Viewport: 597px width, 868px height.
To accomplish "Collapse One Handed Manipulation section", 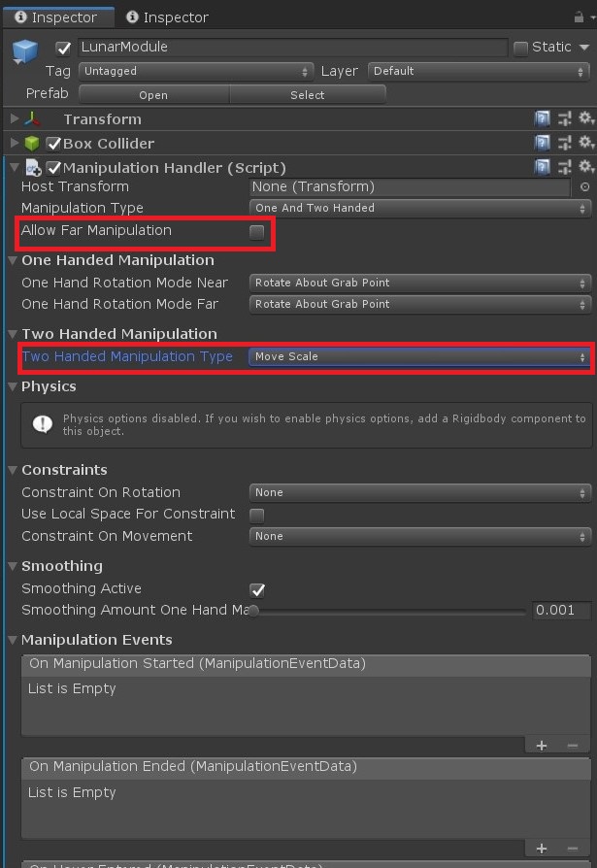I will tap(13, 259).
